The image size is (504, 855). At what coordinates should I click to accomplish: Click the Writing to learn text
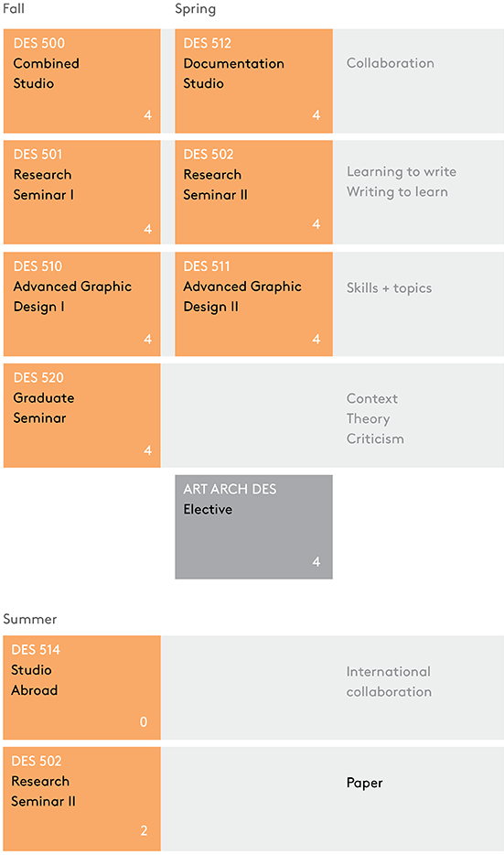[x=397, y=192]
